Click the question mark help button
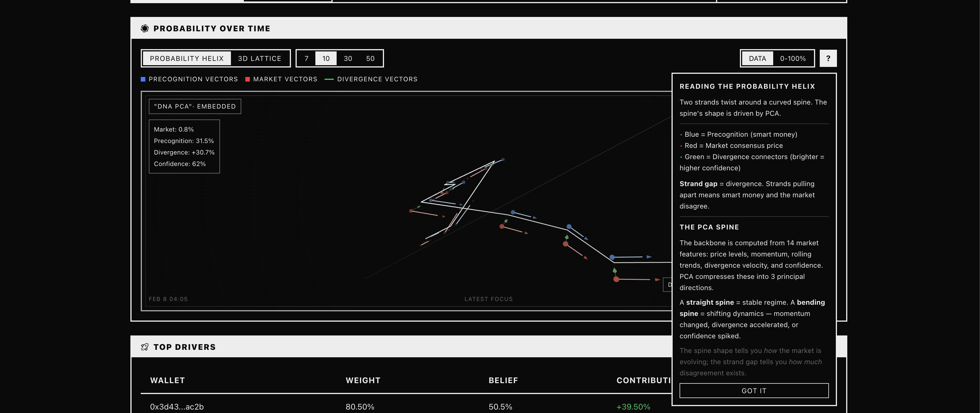The width and height of the screenshot is (980, 413). pos(828,59)
